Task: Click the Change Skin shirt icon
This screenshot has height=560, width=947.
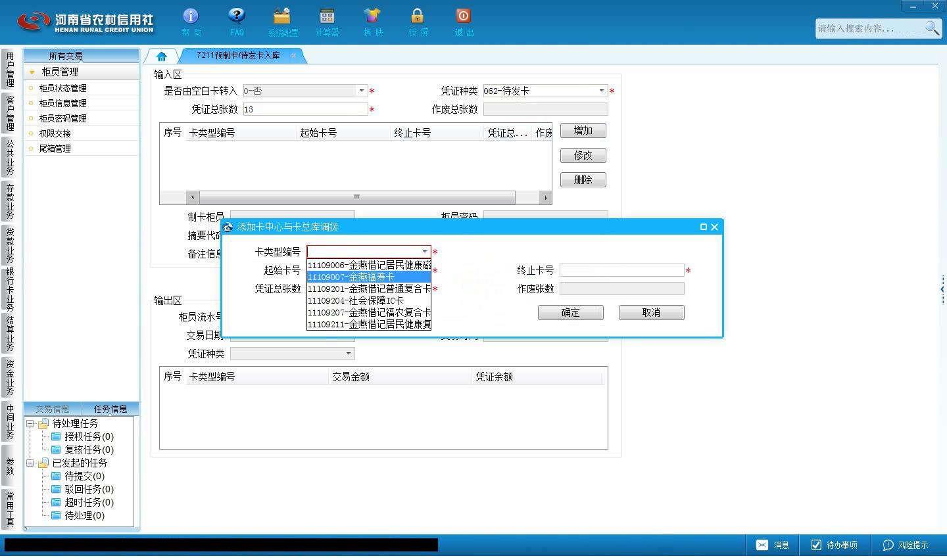Action: 372,16
